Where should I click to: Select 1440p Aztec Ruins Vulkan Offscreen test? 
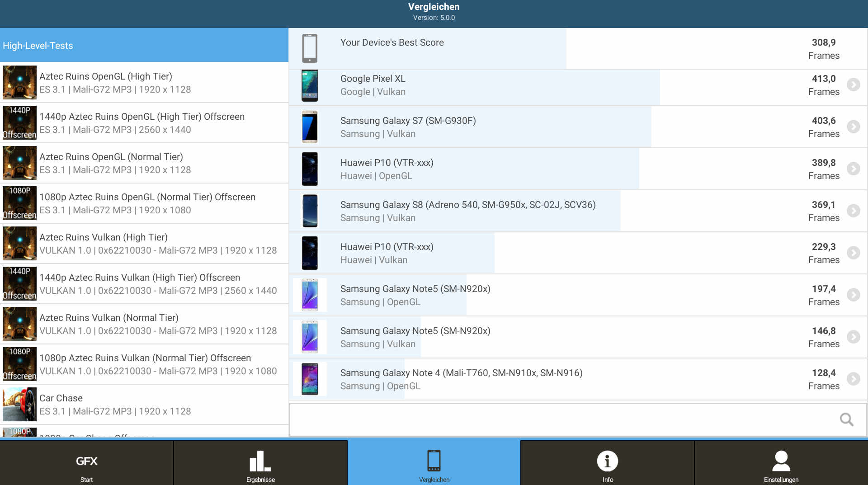[x=144, y=284]
